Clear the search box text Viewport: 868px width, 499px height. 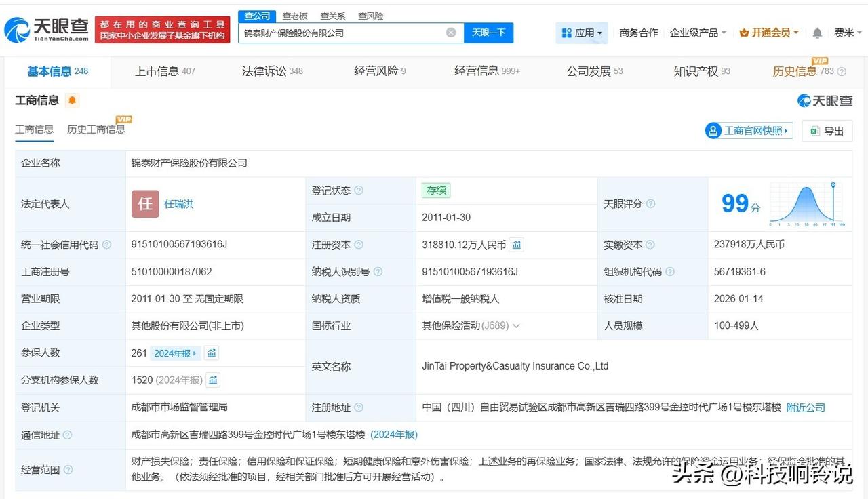coord(451,33)
